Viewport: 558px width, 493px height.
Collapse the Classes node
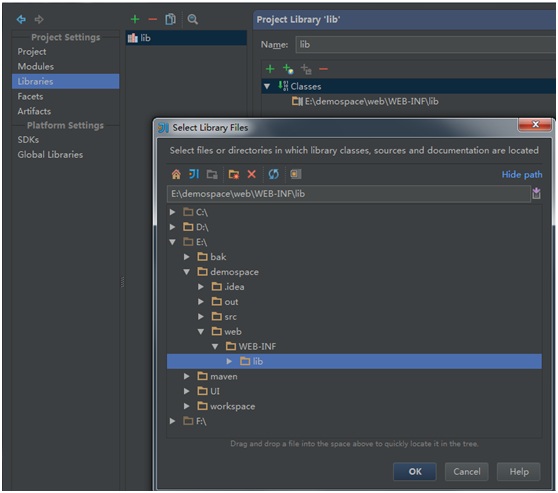[x=267, y=86]
